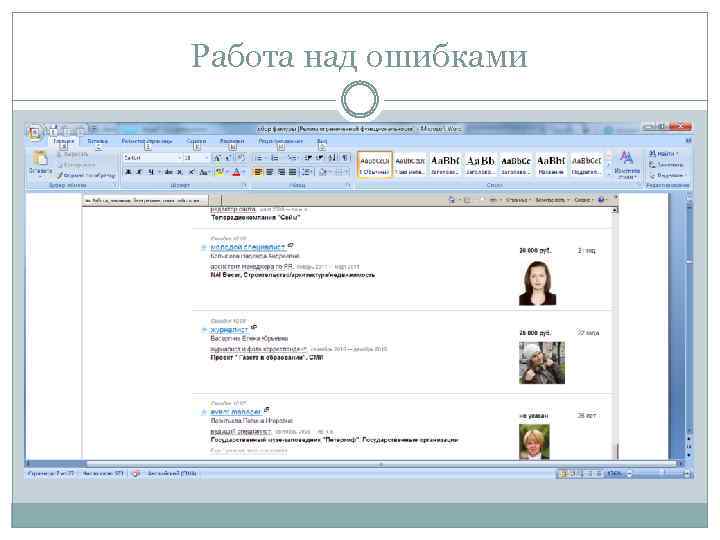Click the journalist's photo thumbnail
Image resolution: width=720 pixels, height=540 pixels.
[x=542, y=362]
